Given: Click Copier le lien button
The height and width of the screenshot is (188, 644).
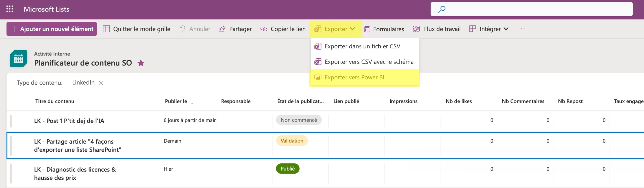Looking at the screenshot, I should pos(283,29).
